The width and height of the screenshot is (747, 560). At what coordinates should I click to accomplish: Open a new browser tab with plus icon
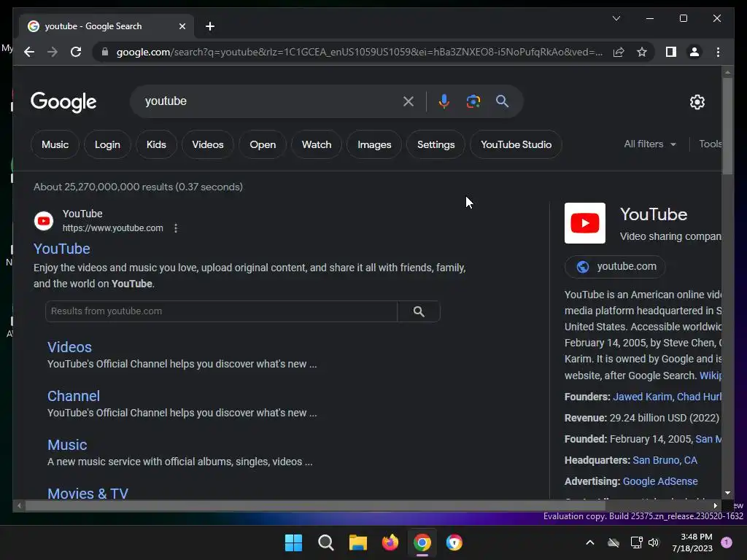[210, 26]
